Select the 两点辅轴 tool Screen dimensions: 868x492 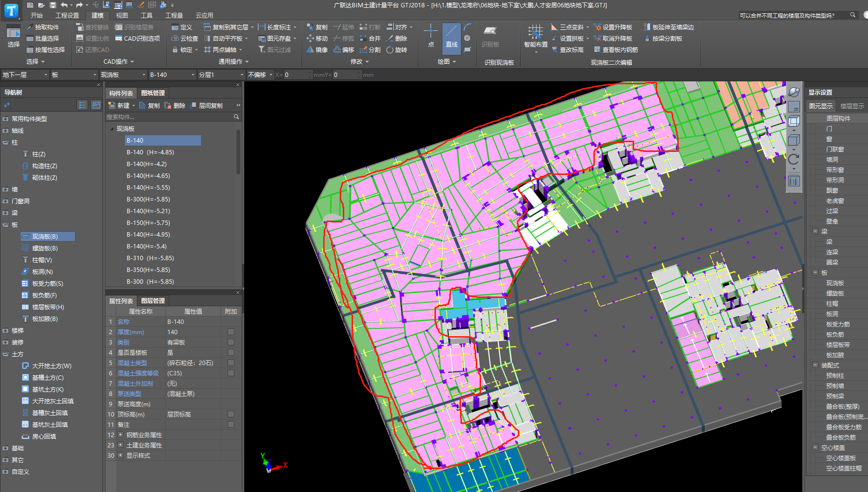(x=220, y=49)
